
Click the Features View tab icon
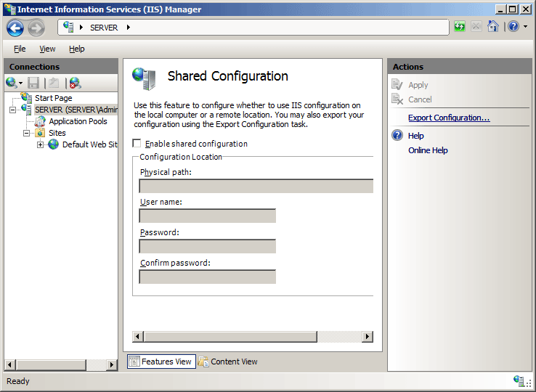click(134, 362)
